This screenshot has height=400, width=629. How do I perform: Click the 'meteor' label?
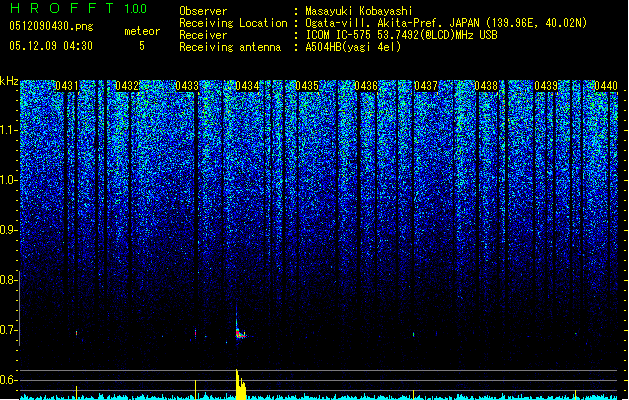point(142,31)
